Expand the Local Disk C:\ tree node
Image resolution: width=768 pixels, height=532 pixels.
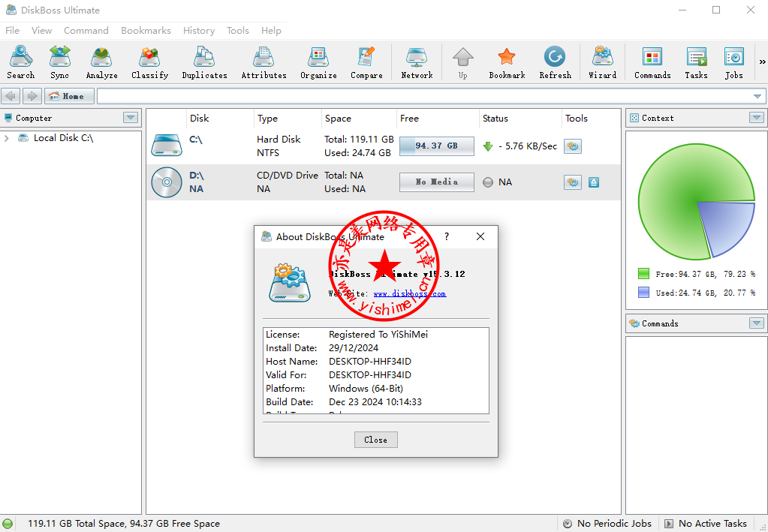(7, 139)
